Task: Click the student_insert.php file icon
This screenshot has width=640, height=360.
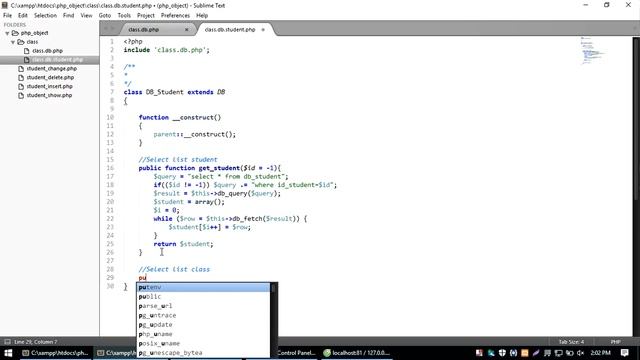Action: tap(21, 87)
